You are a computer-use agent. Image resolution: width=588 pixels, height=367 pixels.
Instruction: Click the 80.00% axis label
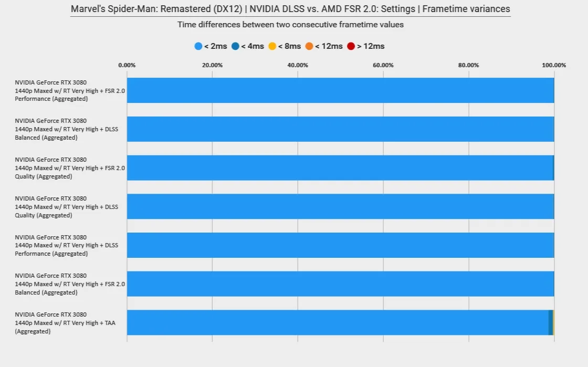pos(468,65)
